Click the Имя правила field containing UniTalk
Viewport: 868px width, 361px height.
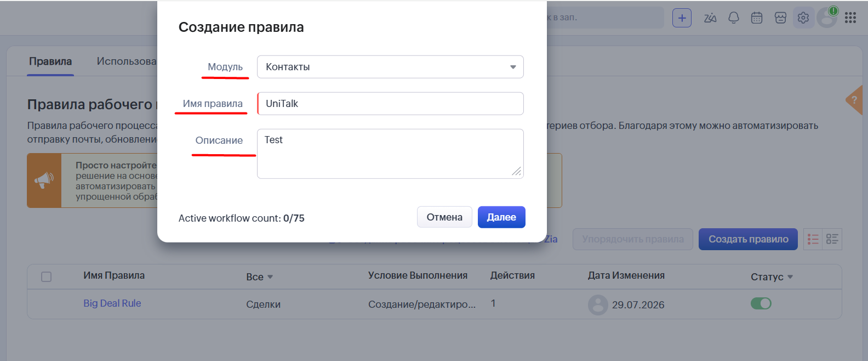[x=390, y=104]
